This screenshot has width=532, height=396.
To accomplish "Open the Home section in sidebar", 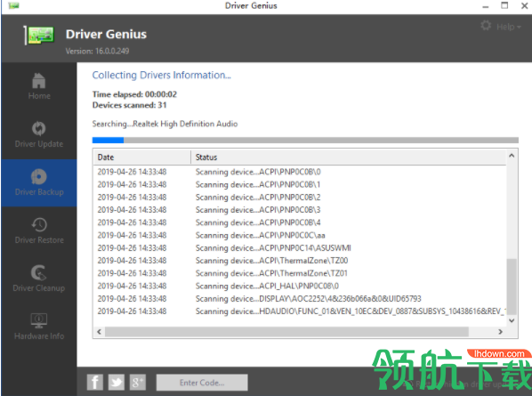I will coord(39,86).
